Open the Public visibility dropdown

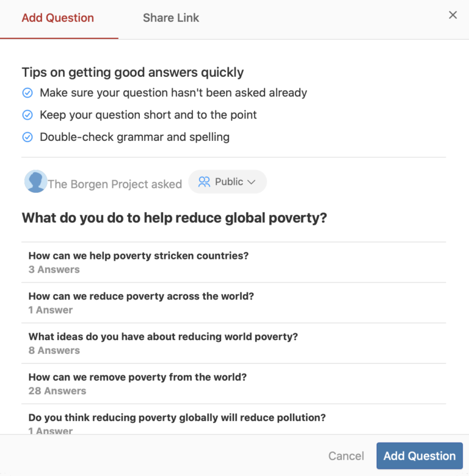[228, 181]
